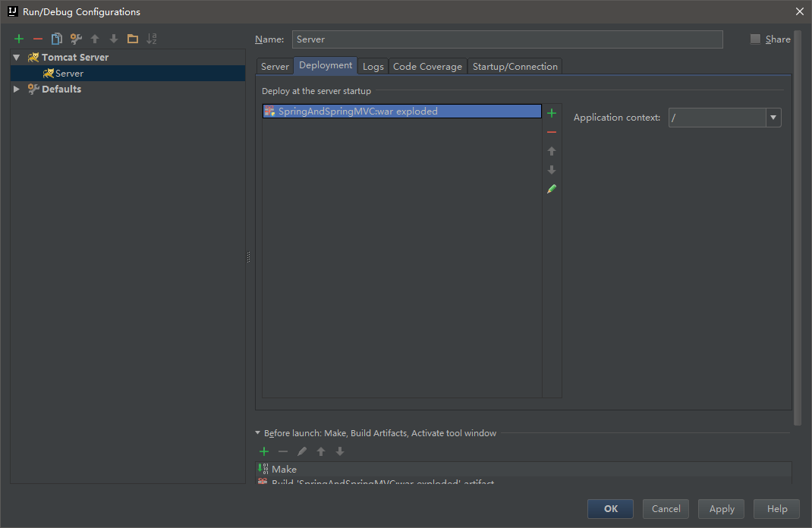The width and height of the screenshot is (812, 528).
Task: Add new configuration with green plus
Action: (x=19, y=39)
